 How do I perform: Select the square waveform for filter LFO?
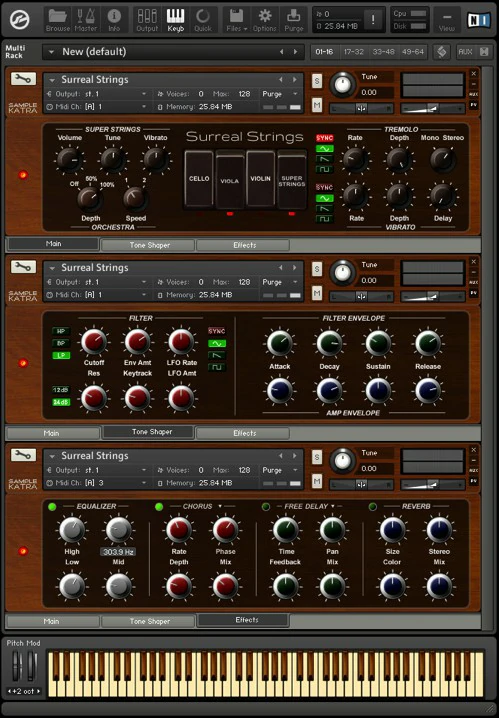pyautogui.click(x=217, y=367)
